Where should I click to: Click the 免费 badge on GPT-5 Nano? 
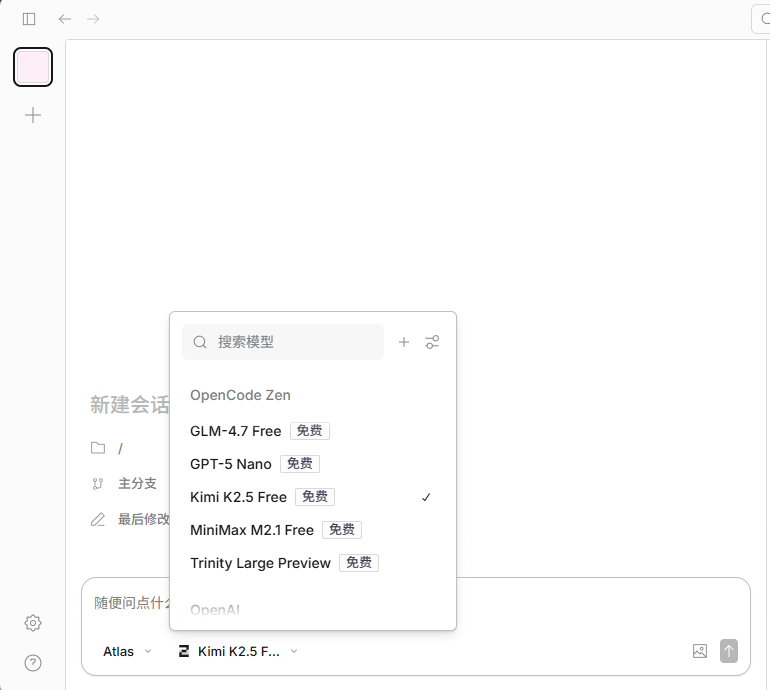[x=300, y=464]
